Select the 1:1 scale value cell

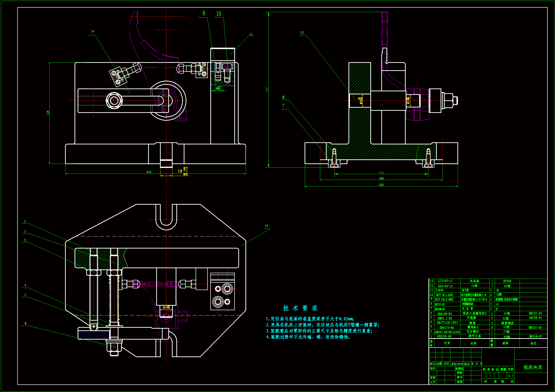(510, 376)
